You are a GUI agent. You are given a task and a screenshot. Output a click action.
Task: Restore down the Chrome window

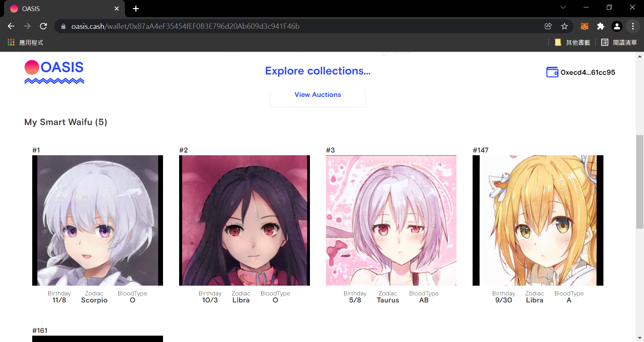pos(609,7)
